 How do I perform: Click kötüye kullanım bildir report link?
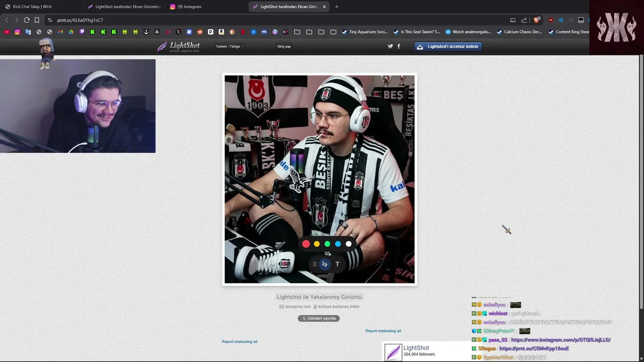click(x=336, y=307)
